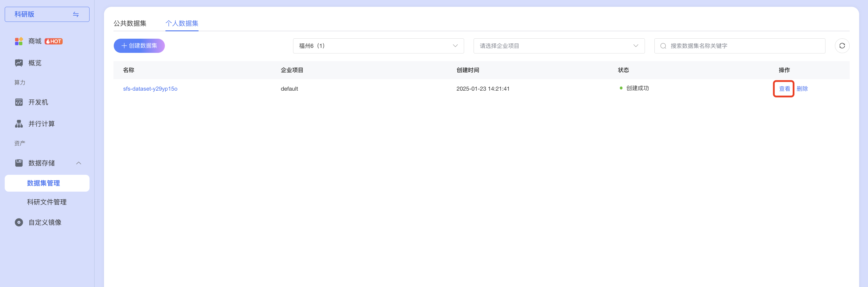Click the 创建成功 status text
Image resolution: width=868 pixels, height=287 pixels.
coord(637,88)
